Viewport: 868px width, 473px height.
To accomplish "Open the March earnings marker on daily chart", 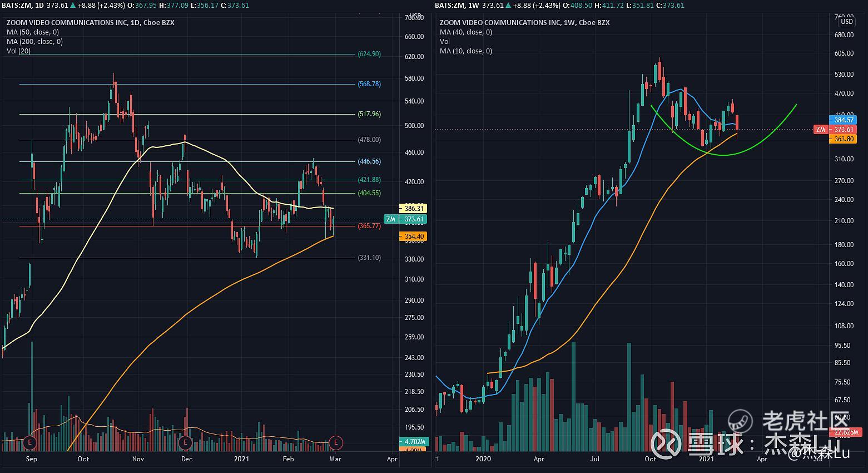I will coord(335,443).
